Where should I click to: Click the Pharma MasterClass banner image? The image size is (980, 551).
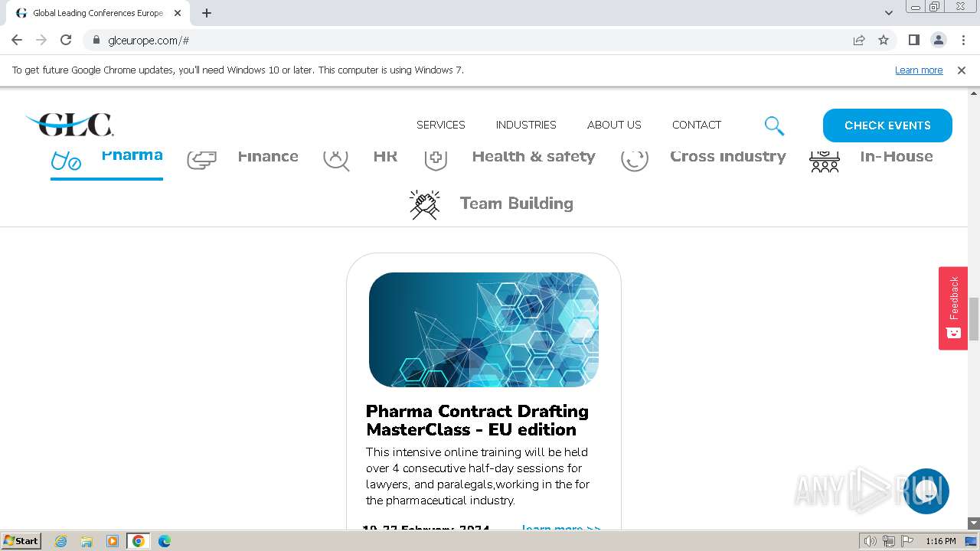(484, 330)
